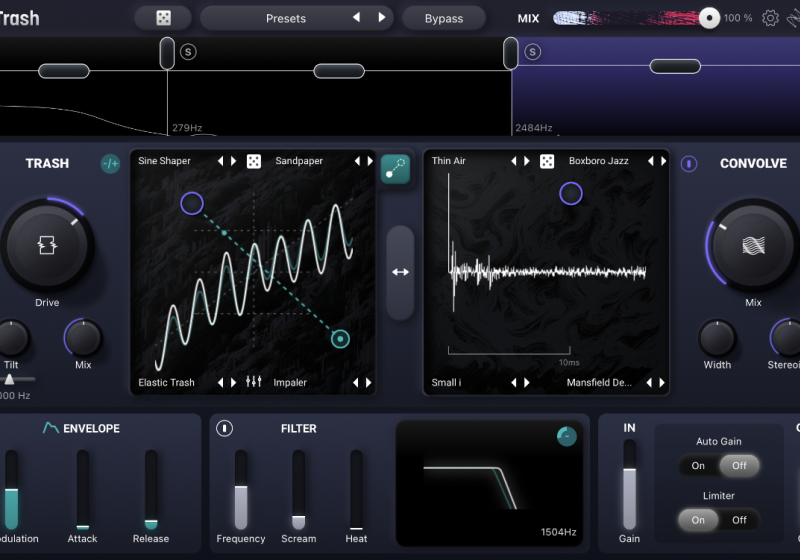Set Limiter to Off

pyautogui.click(x=739, y=520)
